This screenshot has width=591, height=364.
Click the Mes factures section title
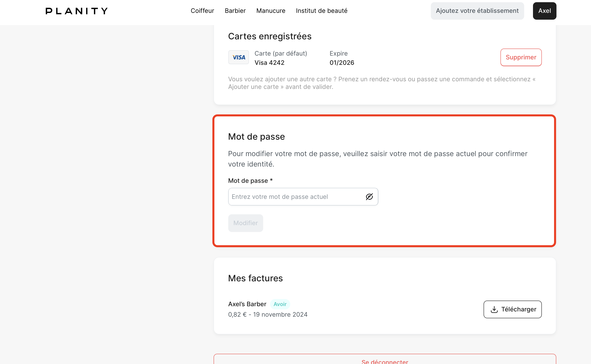[255, 278]
